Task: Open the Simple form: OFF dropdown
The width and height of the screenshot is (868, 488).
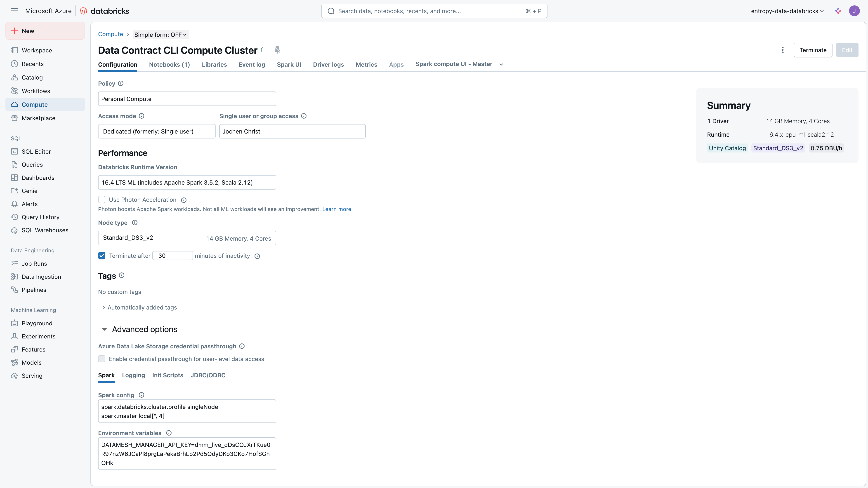Action: [x=160, y=35]
